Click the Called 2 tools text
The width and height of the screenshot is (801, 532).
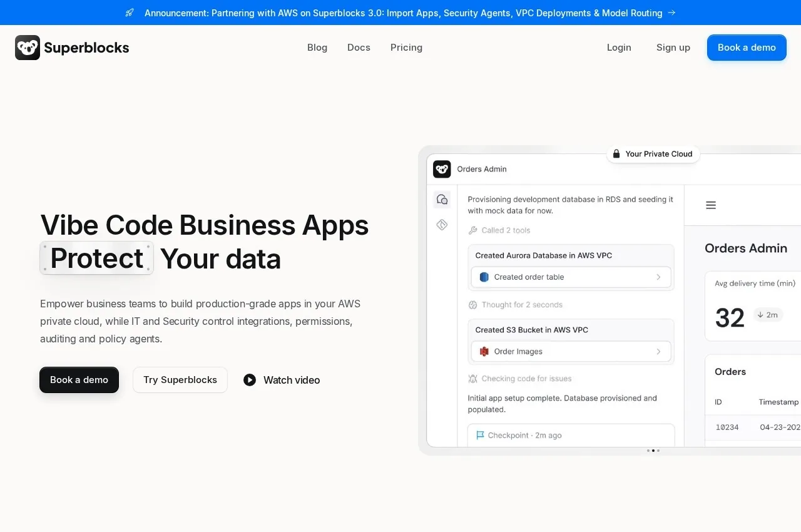point(506,230)
